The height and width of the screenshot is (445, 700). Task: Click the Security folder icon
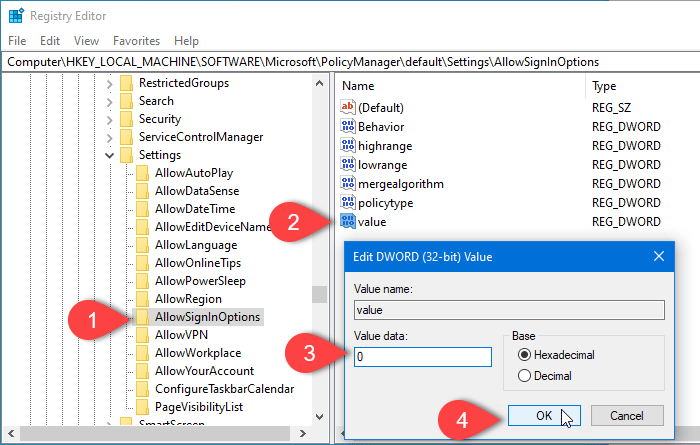(x=127, y=119)
